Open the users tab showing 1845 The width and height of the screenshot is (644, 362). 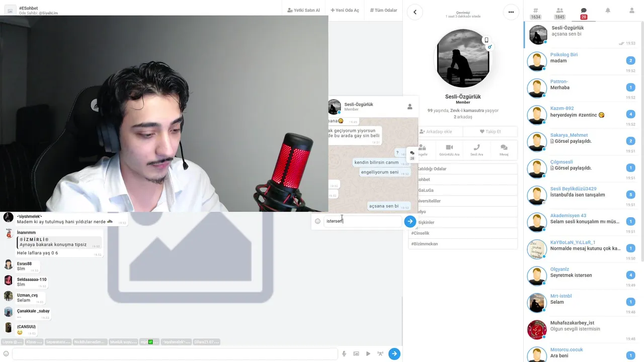click(559, 13)
